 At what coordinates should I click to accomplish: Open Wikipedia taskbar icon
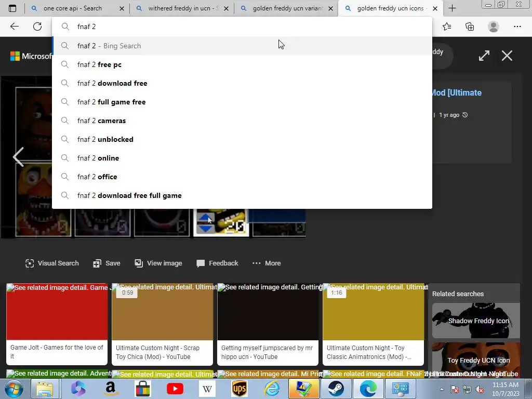pos(207,389)
